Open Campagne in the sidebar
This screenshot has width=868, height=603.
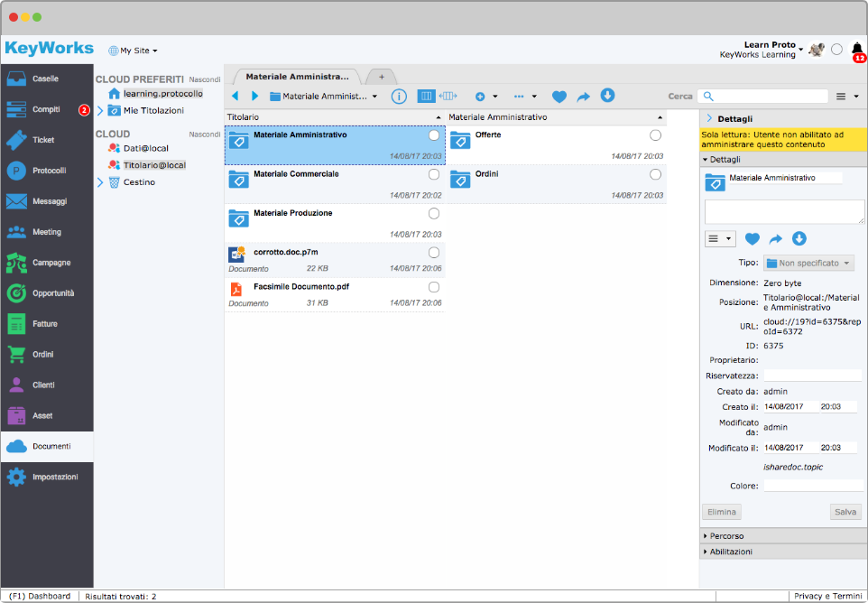click(47, 263)
